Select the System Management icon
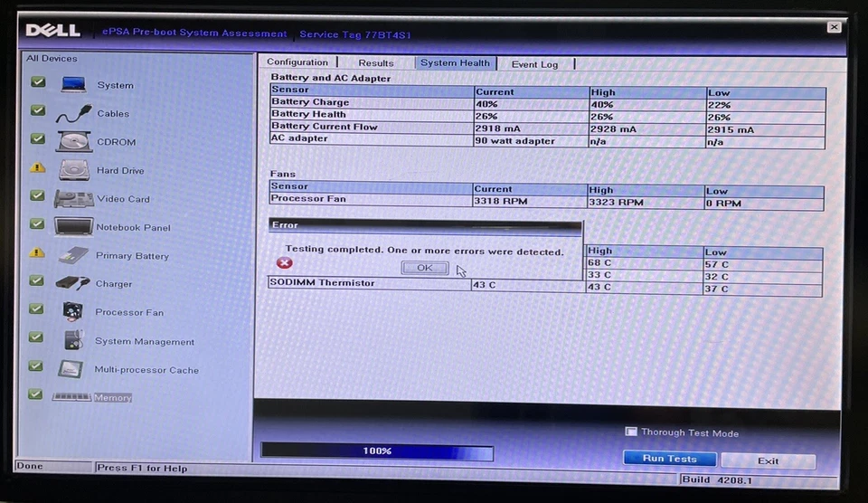The width and height of the screenshot is (868, 503). point(73,339)
